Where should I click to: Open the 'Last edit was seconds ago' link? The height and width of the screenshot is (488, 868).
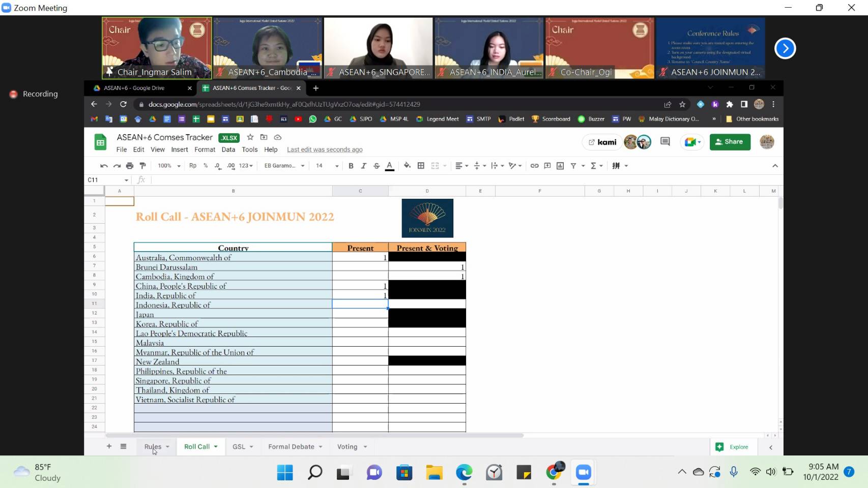point(325,149)
